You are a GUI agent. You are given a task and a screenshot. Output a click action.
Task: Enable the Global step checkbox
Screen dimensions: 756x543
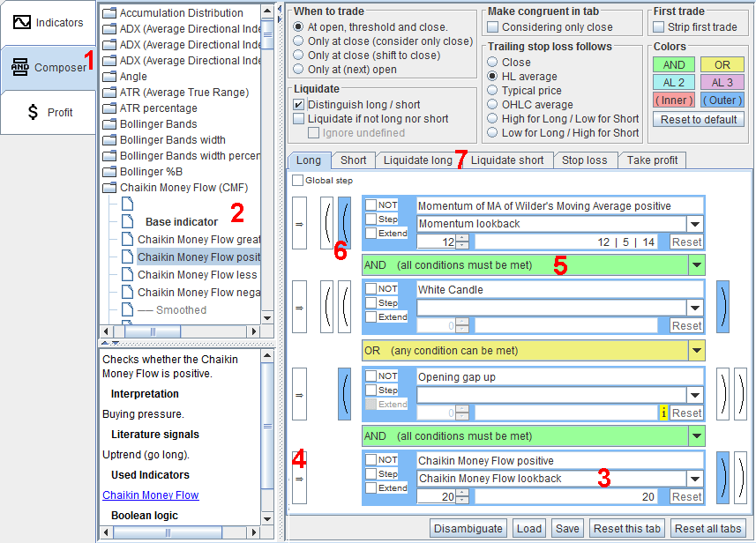[x=298, y=180]
